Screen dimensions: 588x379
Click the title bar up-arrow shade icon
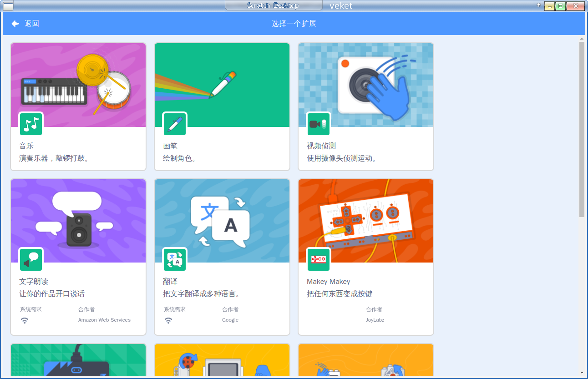pyautogui.click(x=539, y=5)
